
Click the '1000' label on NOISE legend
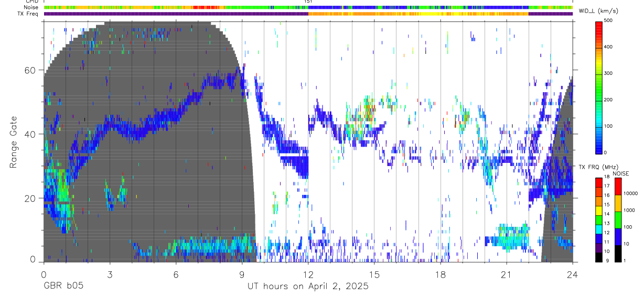click(629, 210)
